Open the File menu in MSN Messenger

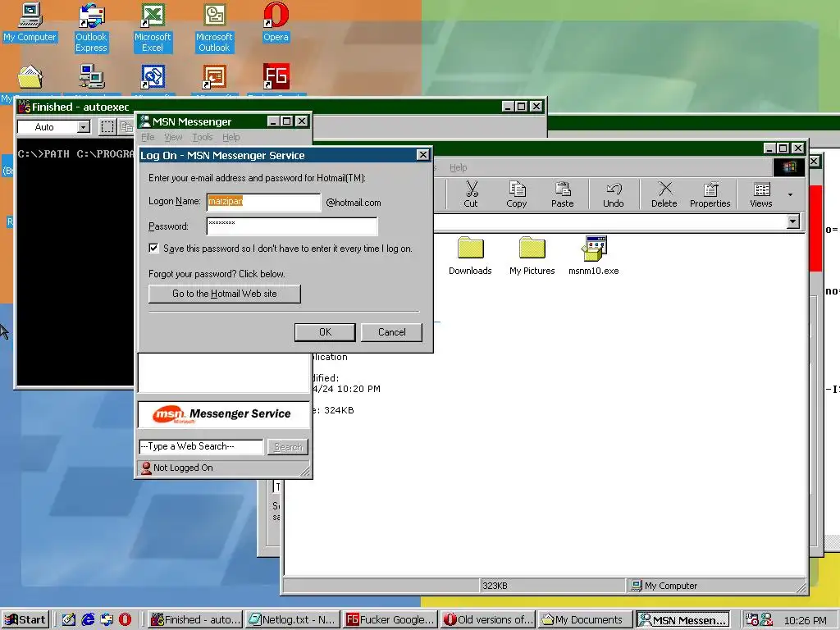pyautogui.click(x=148, y=137)
